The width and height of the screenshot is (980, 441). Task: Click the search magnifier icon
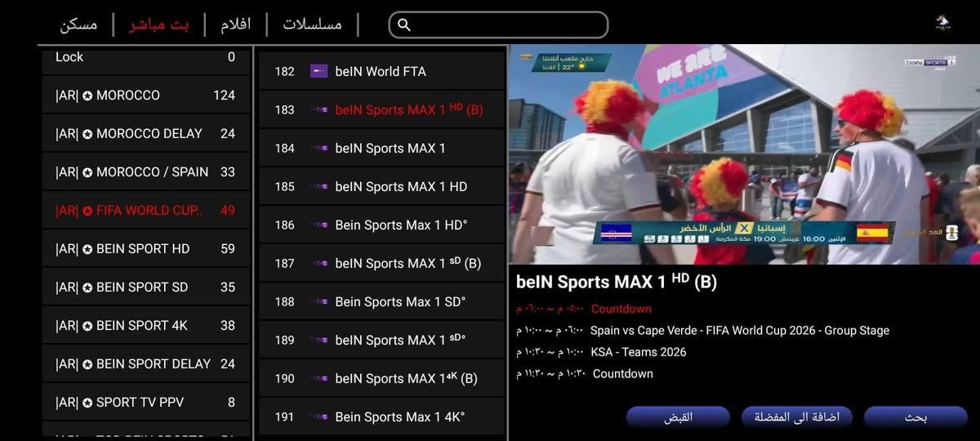coord(403,24)
